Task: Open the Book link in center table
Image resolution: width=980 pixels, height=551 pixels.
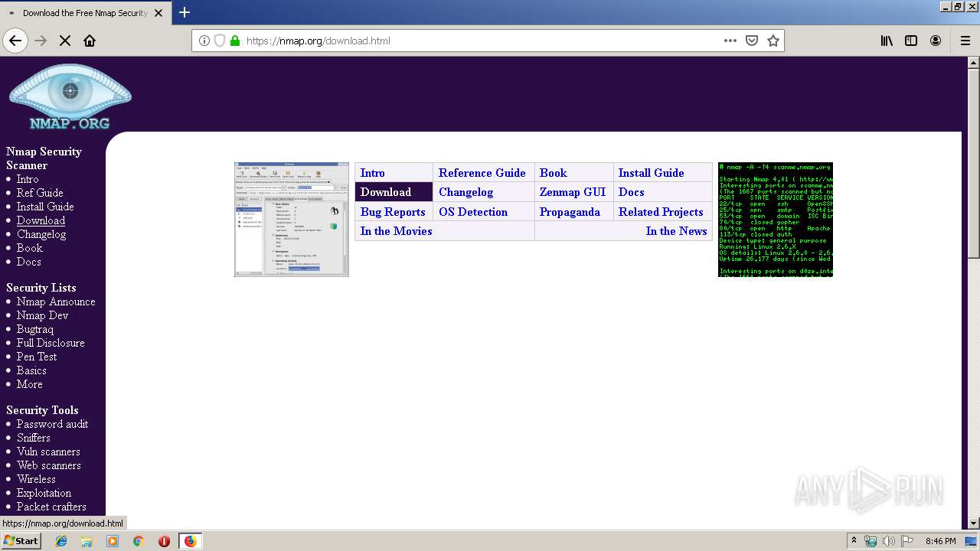Action: click(553, 173)
